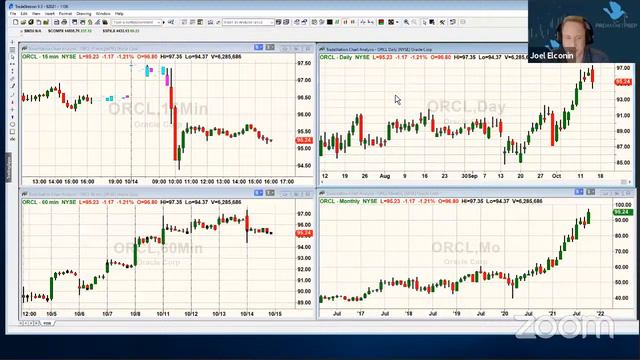Click the undo arrow toolbar icon

click(453, 22)
